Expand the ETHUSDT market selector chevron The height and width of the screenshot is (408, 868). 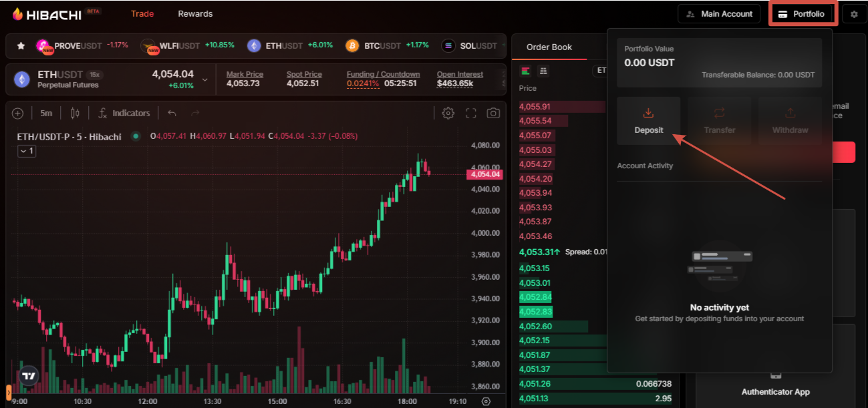click(x=204, y=80)
